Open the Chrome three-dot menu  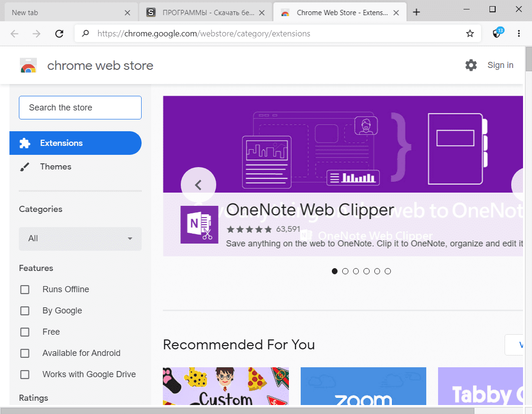pos(519,34)
